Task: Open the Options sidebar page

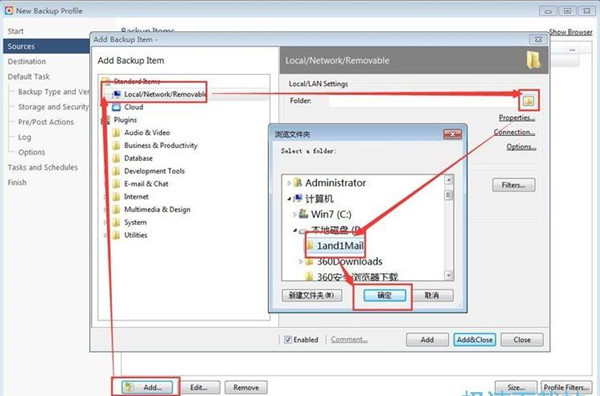Action: click(x=32, y=152)
